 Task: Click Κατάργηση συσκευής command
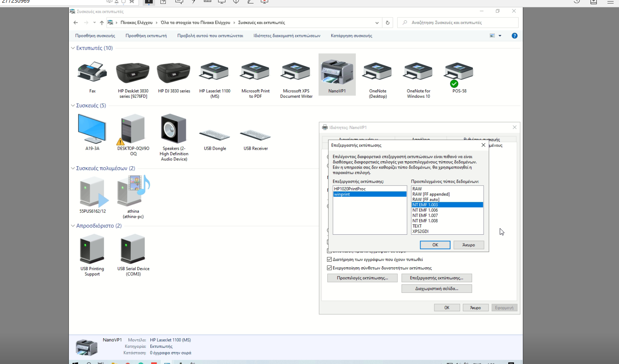352,36
